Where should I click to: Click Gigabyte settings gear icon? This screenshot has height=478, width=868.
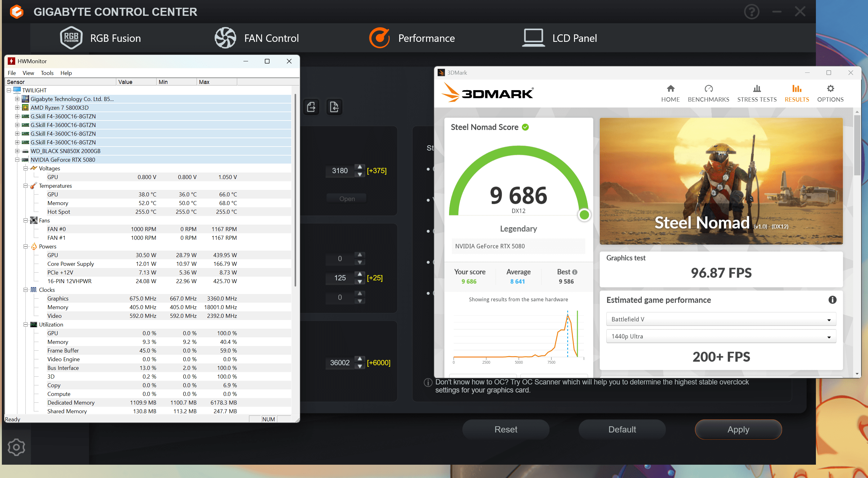pos(16,447)
